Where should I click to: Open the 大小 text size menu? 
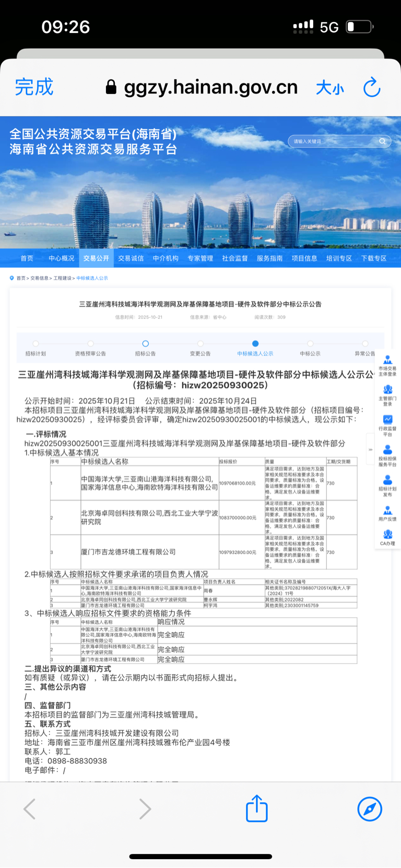tap(330, 88)
